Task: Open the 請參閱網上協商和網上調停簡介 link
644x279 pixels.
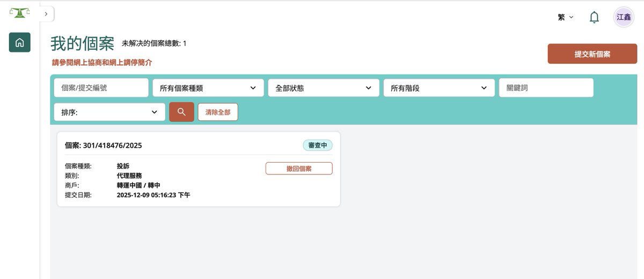Action: pos(102,62)
